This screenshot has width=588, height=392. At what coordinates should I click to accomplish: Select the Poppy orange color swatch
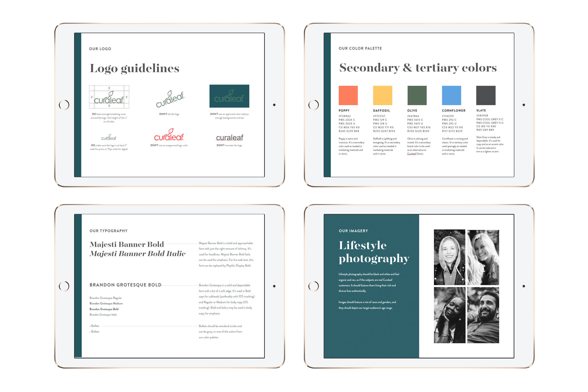[348, 95]
